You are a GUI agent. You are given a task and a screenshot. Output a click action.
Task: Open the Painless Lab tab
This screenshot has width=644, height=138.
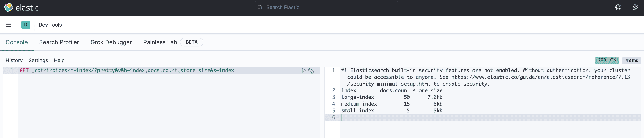pos(160,42)
